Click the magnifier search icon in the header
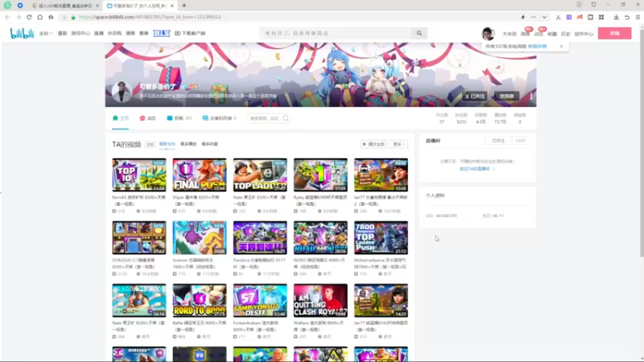This screenshot has height=362, width=644. (419, 33)
